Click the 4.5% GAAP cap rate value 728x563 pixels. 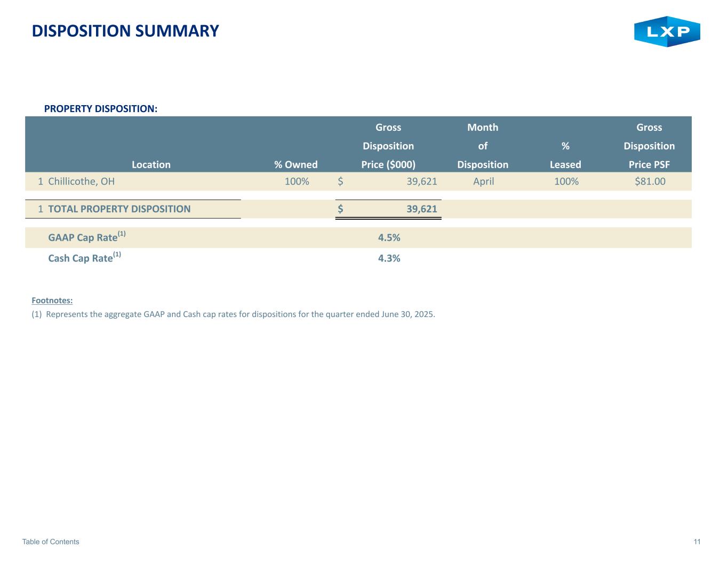389,237
